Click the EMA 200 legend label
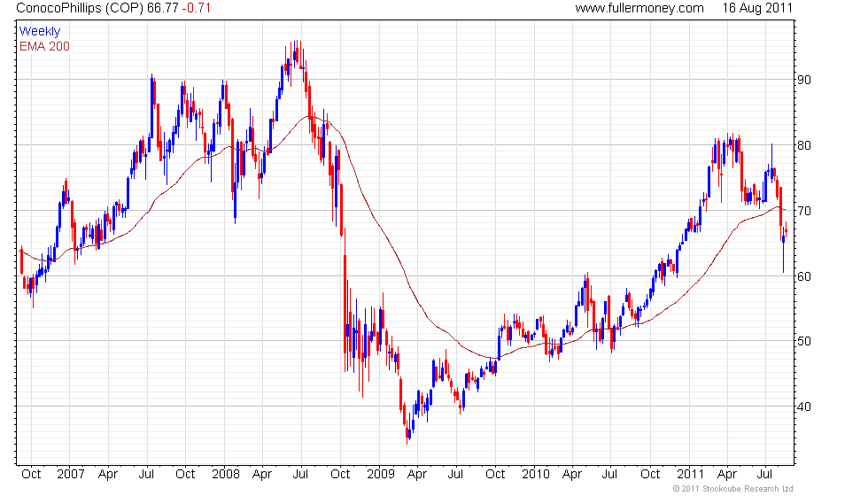Viewport: 868px width, 496px height. coord(45,46)
